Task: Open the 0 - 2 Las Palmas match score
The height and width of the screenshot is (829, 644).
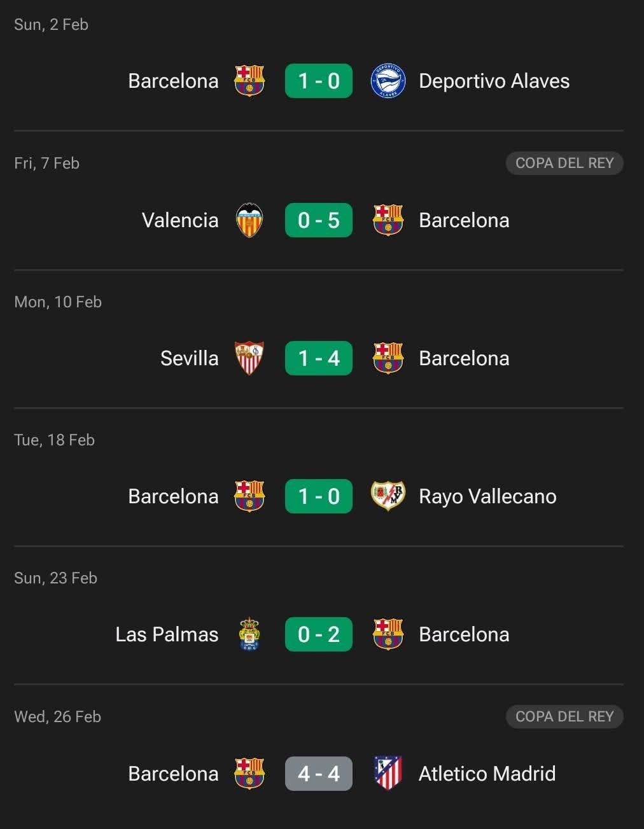Action: (x=319, y=634)
